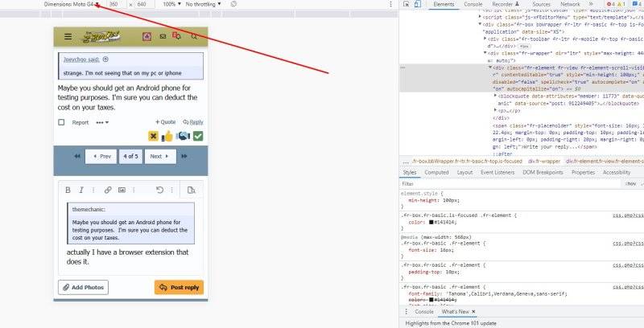Image resolution: width=644 pixels, height=328 pixels.
Task: Expand js-xfEditorMenu script node
Action: click(480, 17)
